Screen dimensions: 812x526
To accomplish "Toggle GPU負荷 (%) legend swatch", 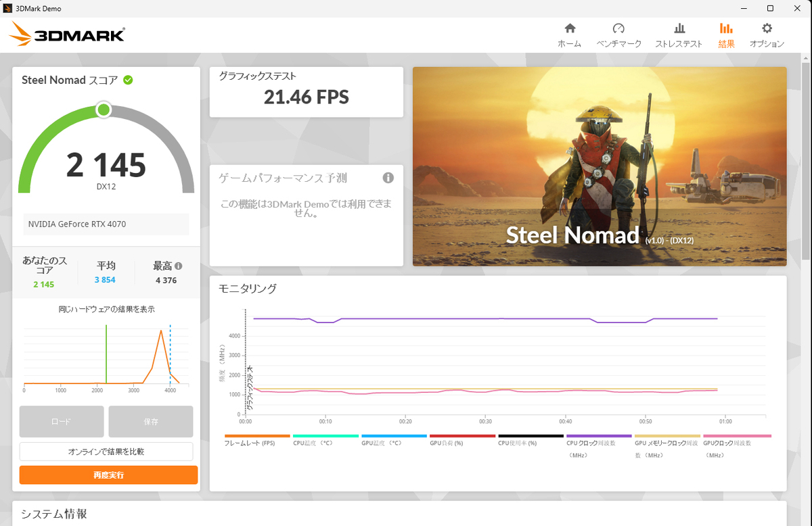I will [x=462, y=436].
